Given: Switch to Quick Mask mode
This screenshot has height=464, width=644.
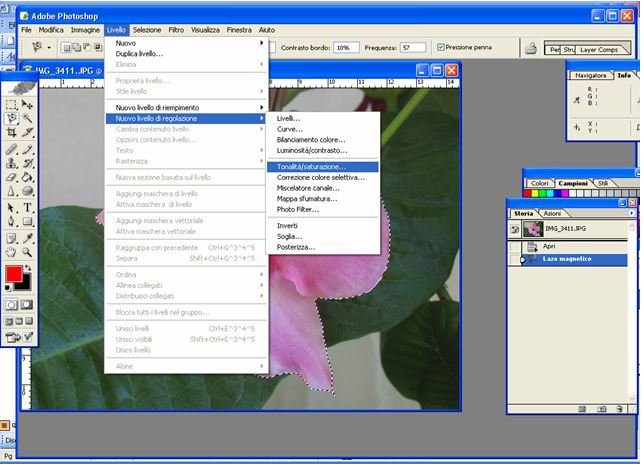Looking at the screenshot, I should point(27,304).
